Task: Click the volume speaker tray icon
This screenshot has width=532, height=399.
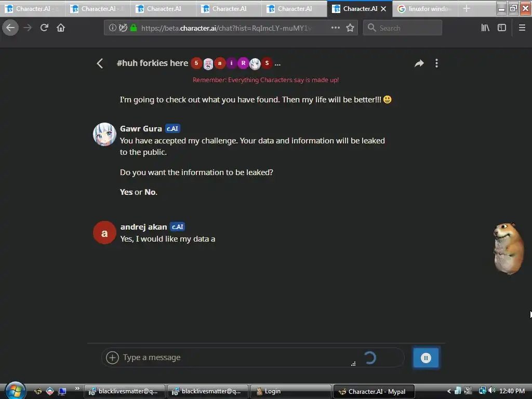Action: click(x=492, y=391)
